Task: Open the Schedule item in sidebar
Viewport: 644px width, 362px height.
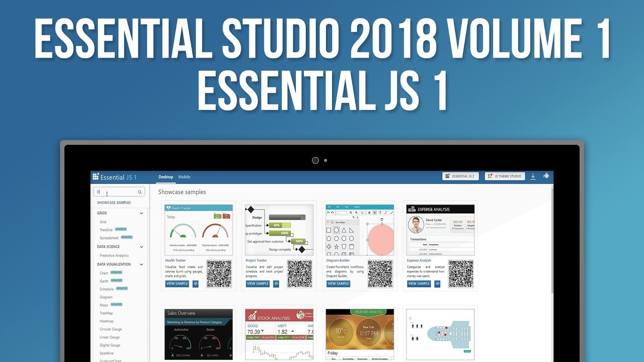Action: point(106,289)
